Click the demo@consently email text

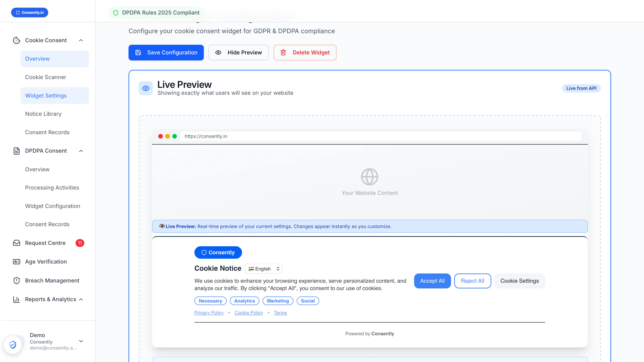coord(53,348)
